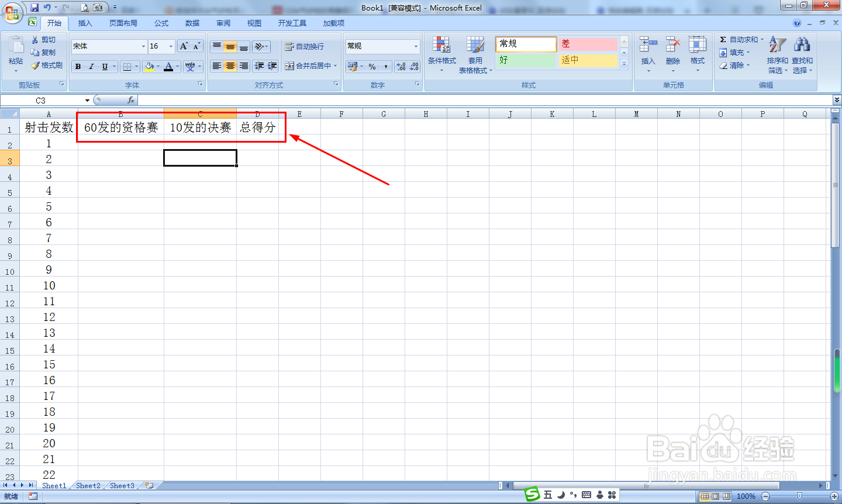Open format as table 套用表格格式

point(475,54)
